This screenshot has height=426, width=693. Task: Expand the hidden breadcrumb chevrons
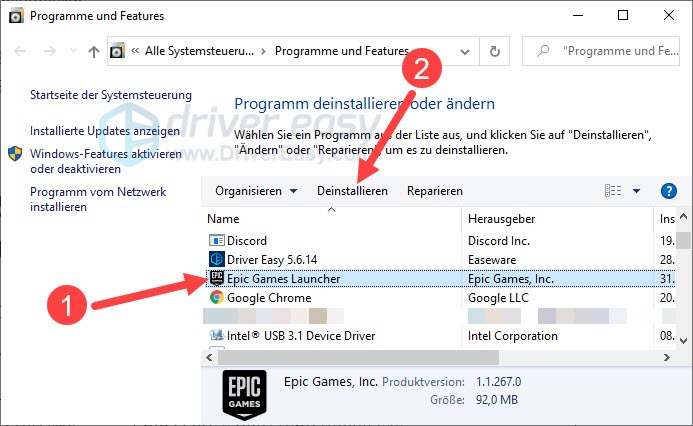(x=135, y=51)
